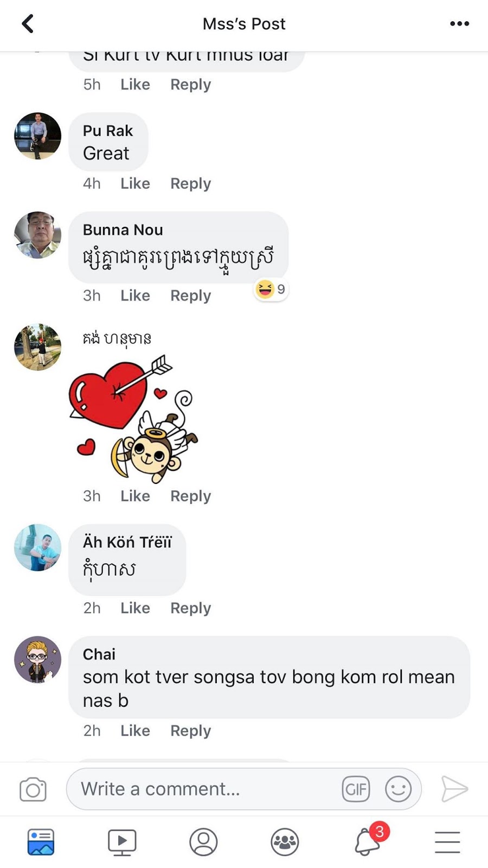The image size is (488, 868).
Task: View laughing reactions on Bunna Nou's comment
Action: pyautogui.click(x=271, y=289)
